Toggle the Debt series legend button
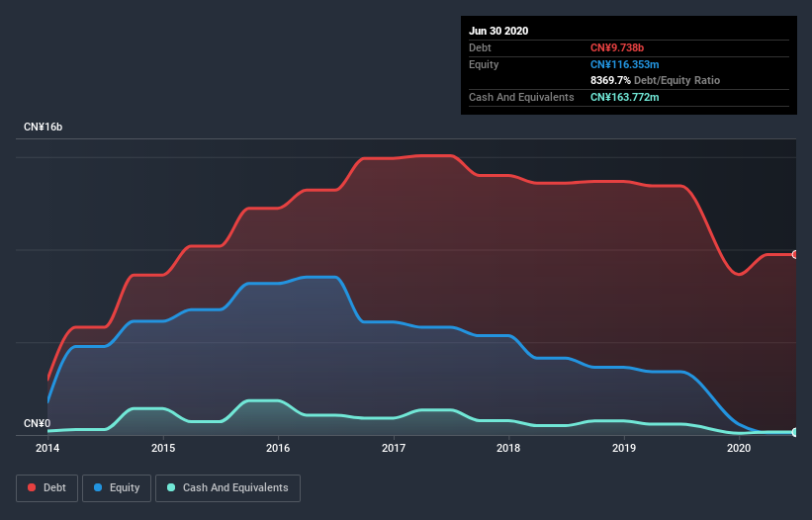Screen dimensions: 812x520 [46, 488]
